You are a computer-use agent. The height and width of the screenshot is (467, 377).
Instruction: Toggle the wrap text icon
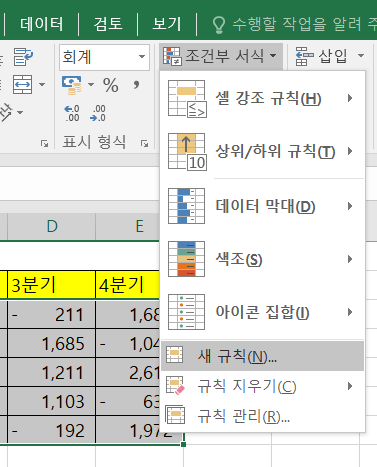pos(23,57)
